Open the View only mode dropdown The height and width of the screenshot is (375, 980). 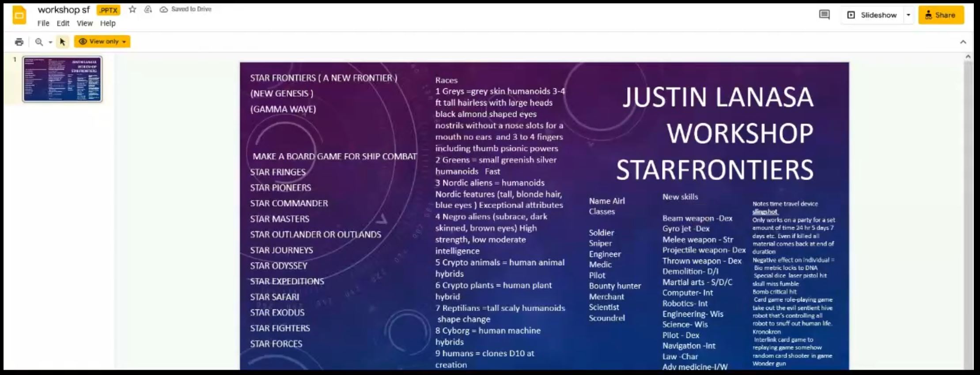tap(102, 41)
